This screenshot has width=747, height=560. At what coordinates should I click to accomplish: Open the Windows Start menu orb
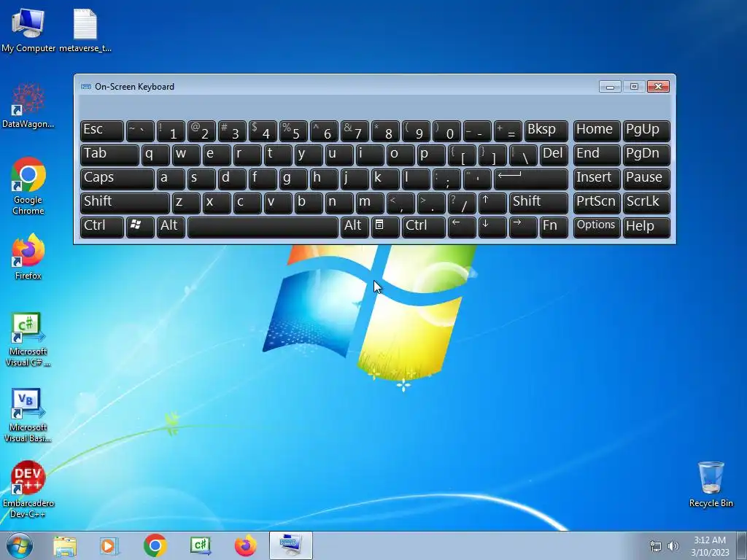click(19, 545)
